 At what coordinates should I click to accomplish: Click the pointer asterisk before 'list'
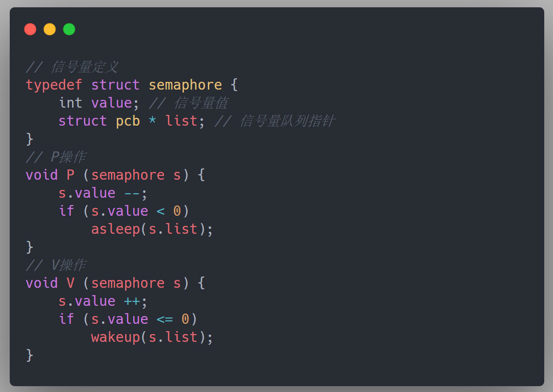pyautogui.click(x=152, y=121)
